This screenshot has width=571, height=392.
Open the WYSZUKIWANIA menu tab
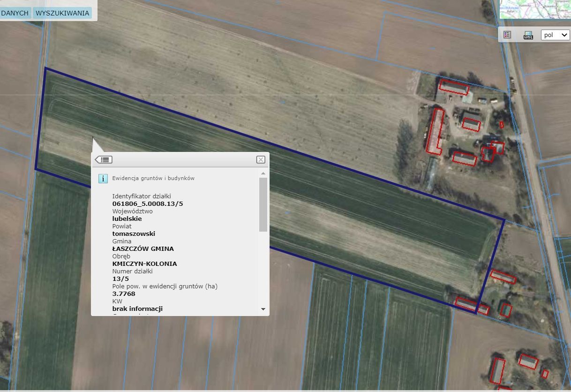[x=62, y=13]
